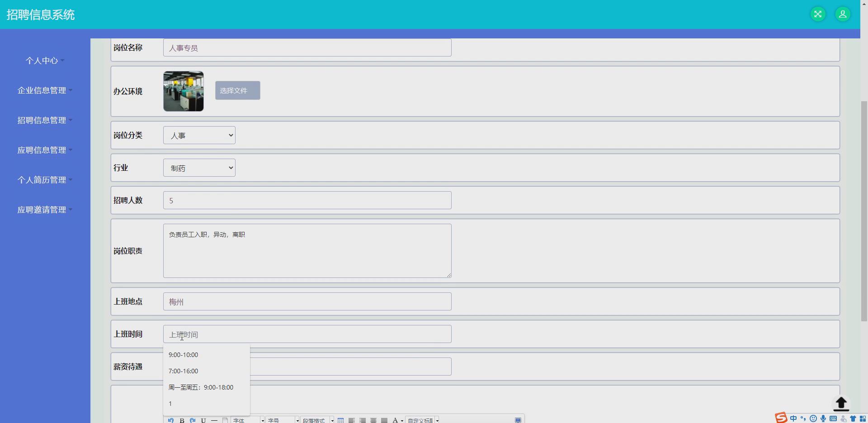Viewport: 868px width, 423px height.
Task: Click the 招聘人数 field showing 5
Action: 307,200
